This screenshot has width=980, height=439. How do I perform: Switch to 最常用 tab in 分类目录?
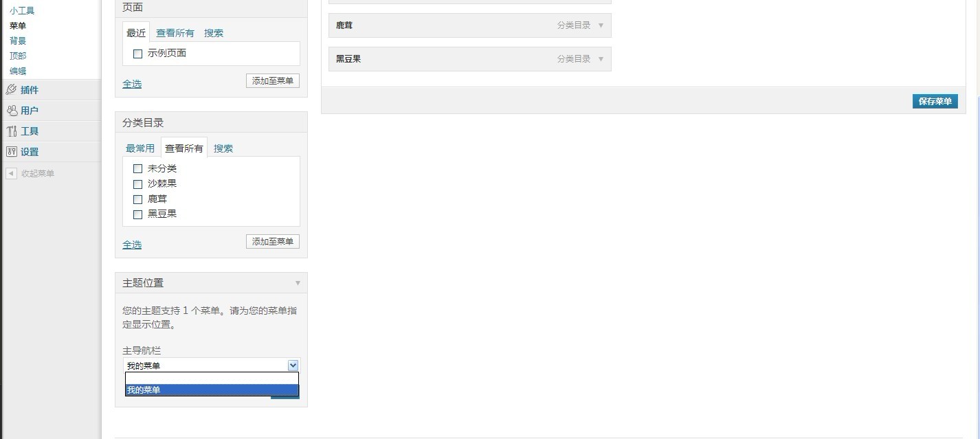pyautogui.click(x=140, y=148)
